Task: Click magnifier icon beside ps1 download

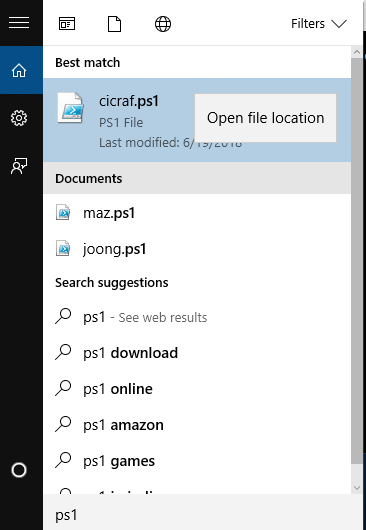Action: tap(63, 352)
